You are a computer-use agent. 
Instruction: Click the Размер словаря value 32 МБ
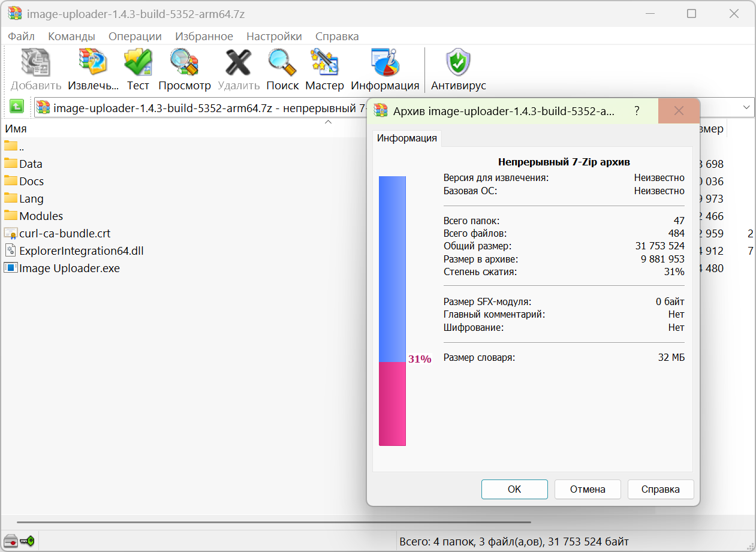671,358
